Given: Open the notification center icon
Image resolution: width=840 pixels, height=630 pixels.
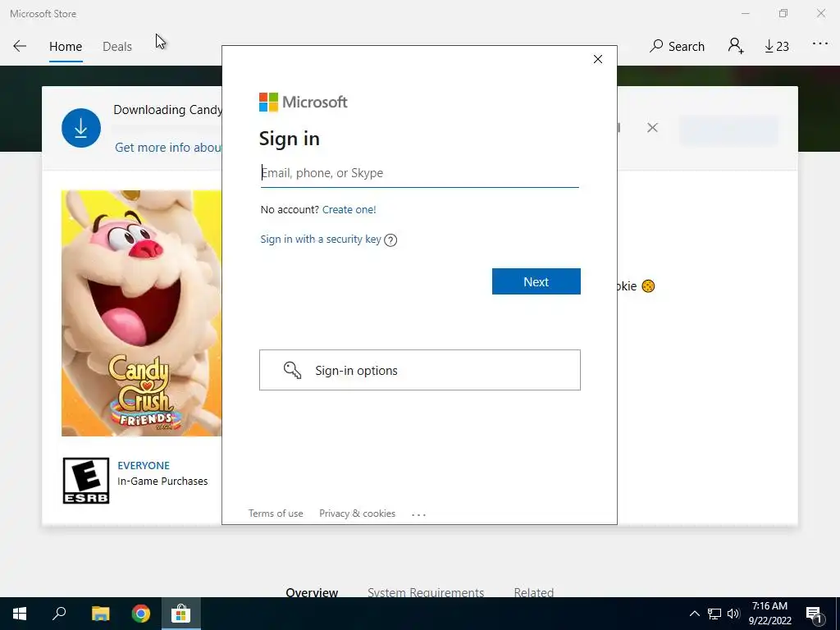Looking at the screenshot, I should 814,614.
